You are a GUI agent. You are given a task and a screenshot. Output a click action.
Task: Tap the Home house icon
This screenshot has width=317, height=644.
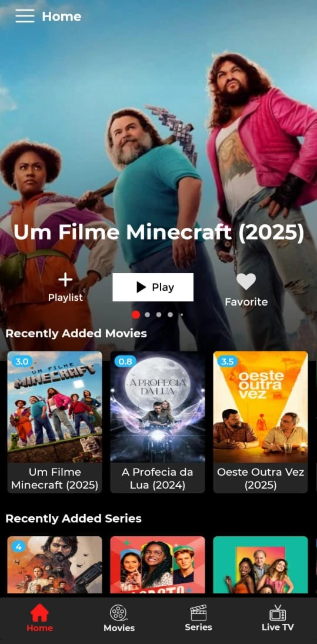click(39, 612)
